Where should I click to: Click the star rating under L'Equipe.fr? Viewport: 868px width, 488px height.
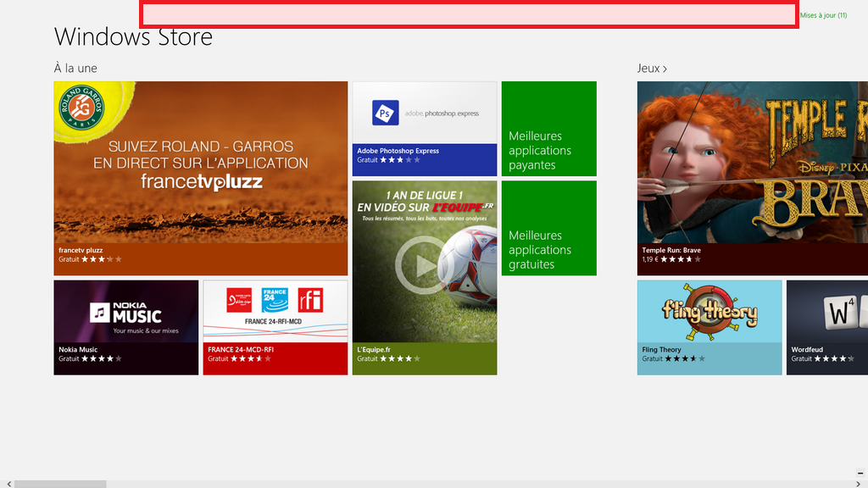tap(400, 358)
